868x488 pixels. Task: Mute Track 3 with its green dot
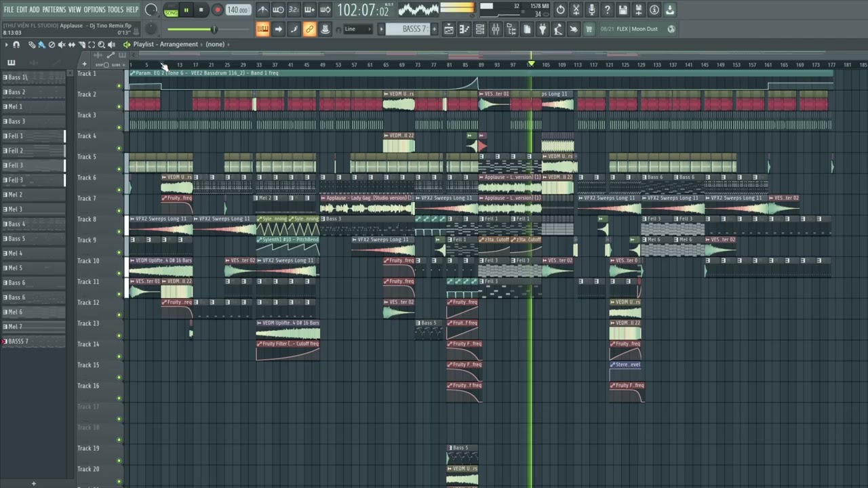point(119,127)
